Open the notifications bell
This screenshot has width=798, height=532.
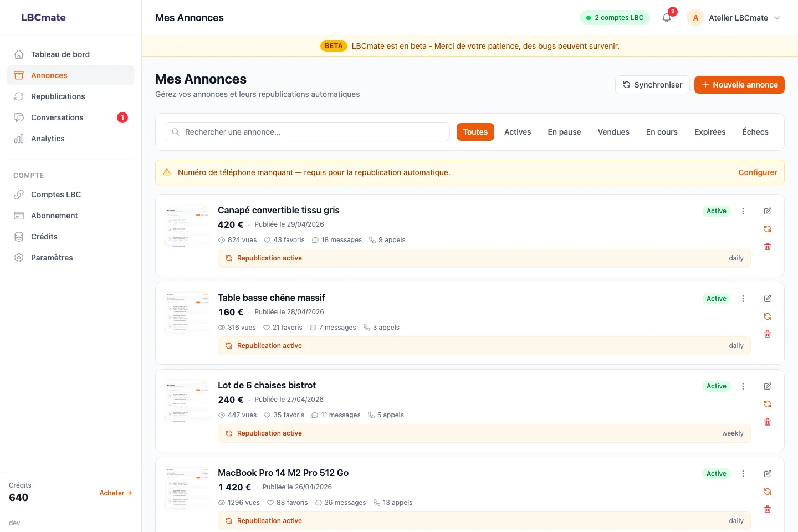[x=667, y=18]
